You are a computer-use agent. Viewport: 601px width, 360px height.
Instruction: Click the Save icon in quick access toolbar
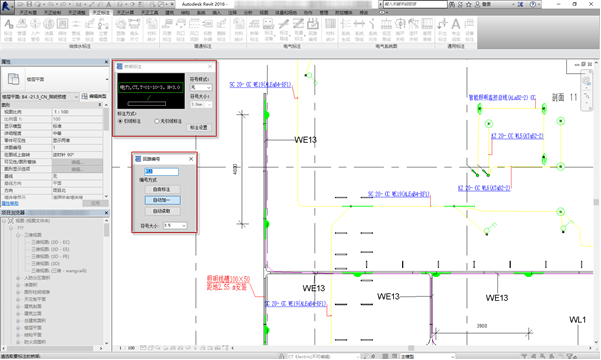coord(30,4)
